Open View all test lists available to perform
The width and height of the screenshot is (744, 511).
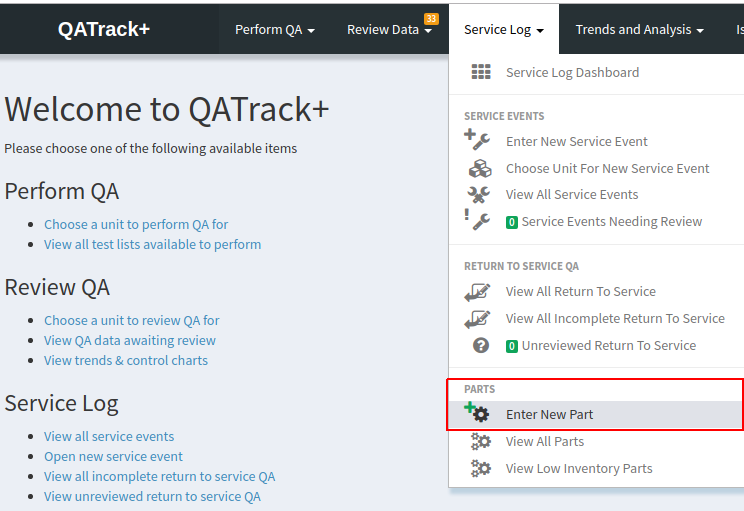pos(152,244)
